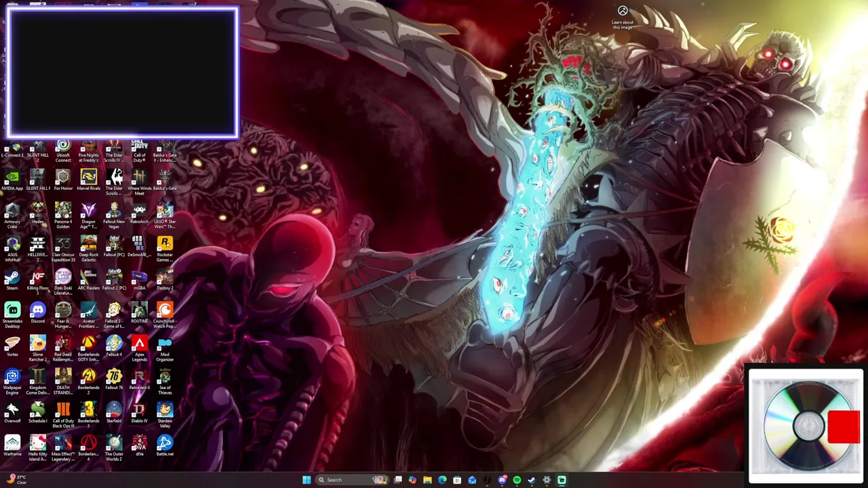Select Stardew Valley icon
The image size is (868, 488).
point(165,415)
